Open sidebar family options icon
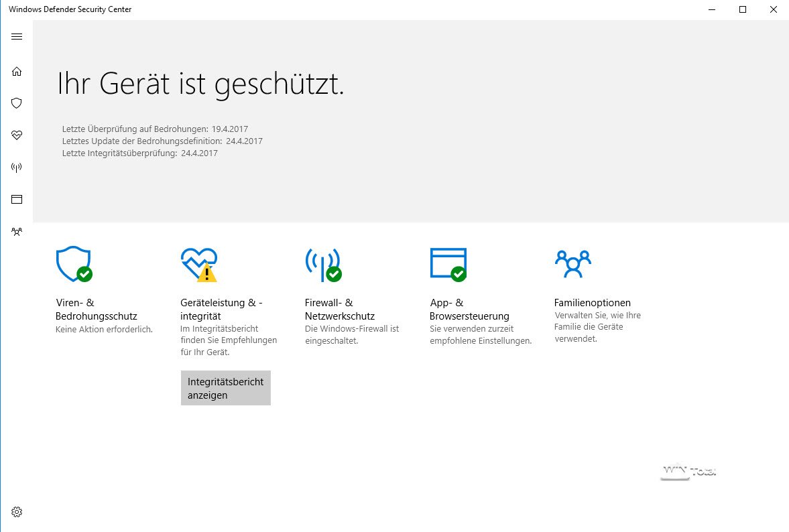This screenshot has width=789, height=532. point(17,232)
